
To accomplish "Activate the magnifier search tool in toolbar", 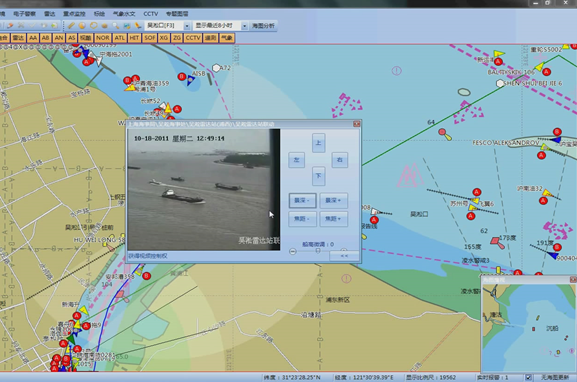I will [116, 25].
